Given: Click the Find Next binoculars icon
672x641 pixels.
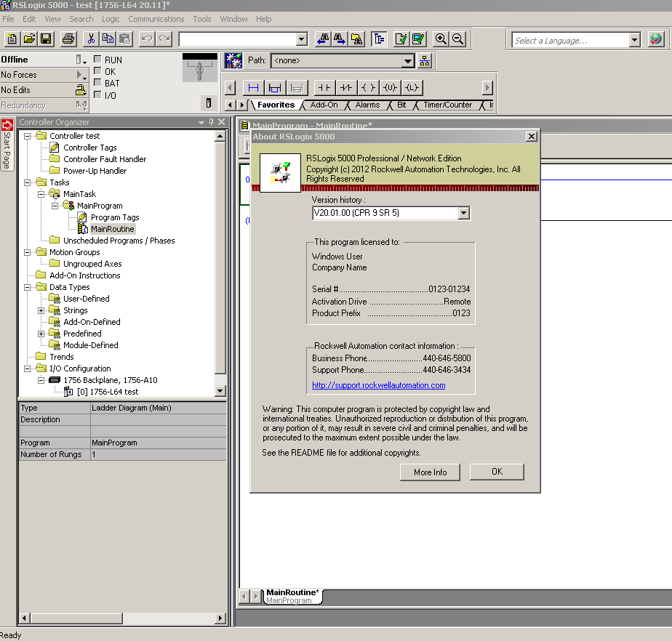Looking at the screenshot, I should [340, 39].
